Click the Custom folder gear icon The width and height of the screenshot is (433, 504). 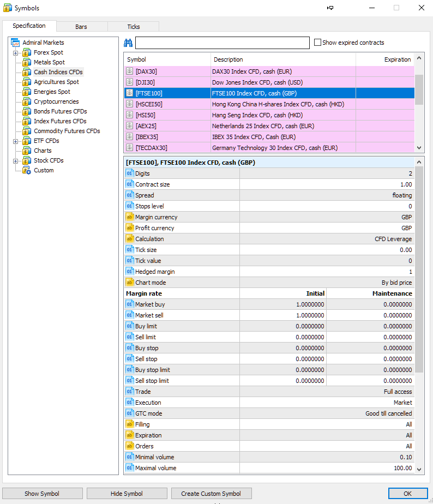pos(27,170)
